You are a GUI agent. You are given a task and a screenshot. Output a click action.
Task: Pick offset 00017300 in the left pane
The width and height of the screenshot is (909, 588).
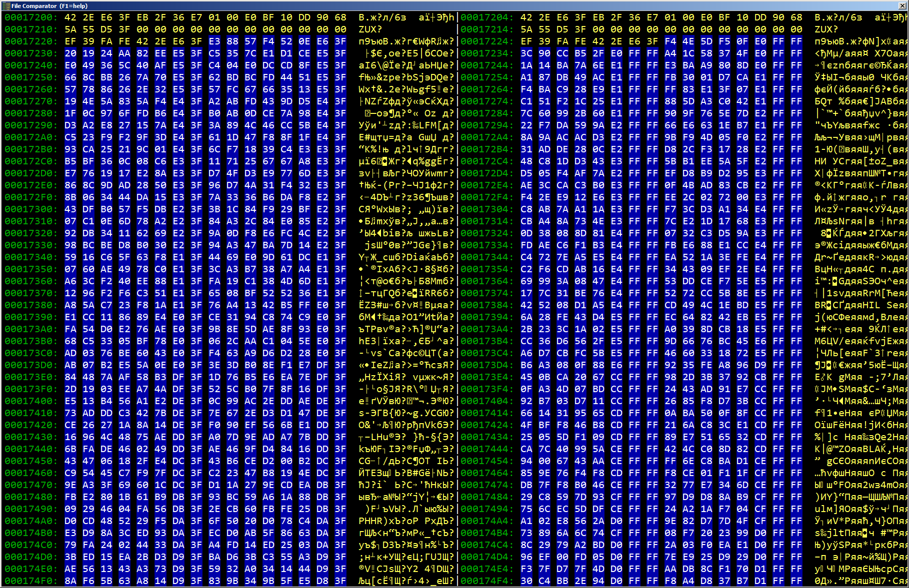(x=31, y=209)
